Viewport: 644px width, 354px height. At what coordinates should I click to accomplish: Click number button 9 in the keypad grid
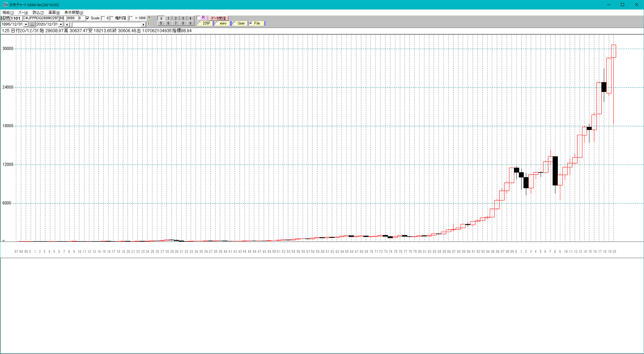pyautogui.click(x=190, y=23)
